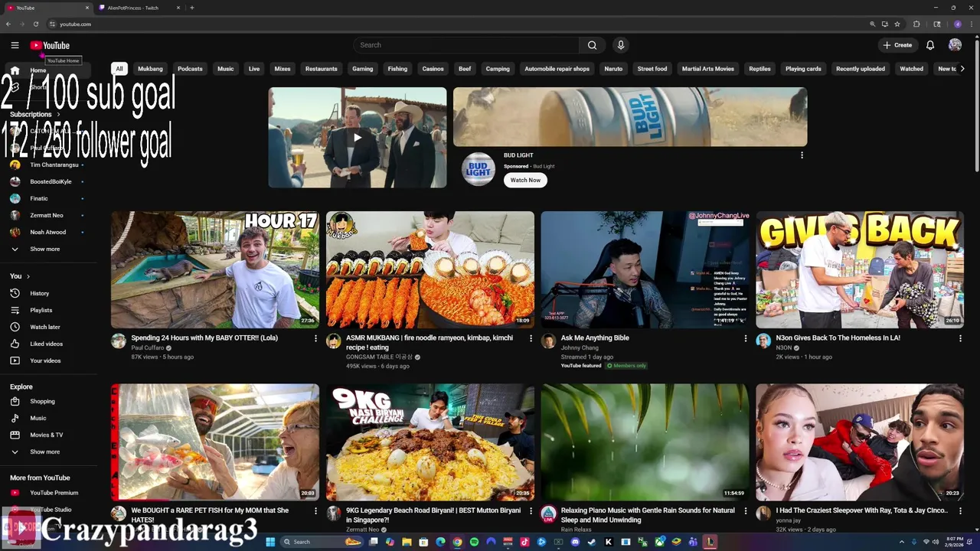980x551 pixels.
Task: Select the Mukbang filter chip
Action: tap(150, 69)
